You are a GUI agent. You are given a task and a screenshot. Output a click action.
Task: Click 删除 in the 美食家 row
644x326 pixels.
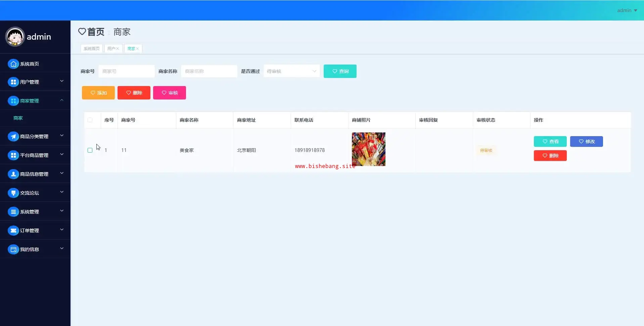(550, 156)
